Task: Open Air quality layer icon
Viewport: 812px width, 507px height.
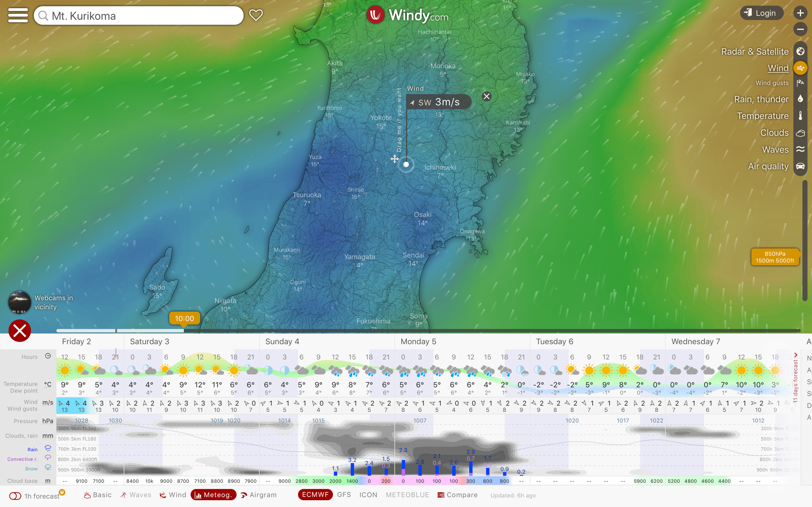Action: point(800,166)
